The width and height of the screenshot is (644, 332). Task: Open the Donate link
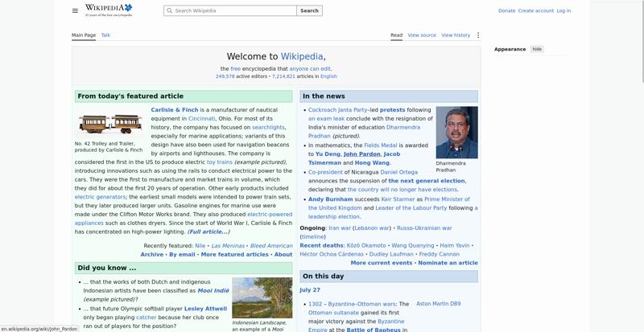pos(507,10)
